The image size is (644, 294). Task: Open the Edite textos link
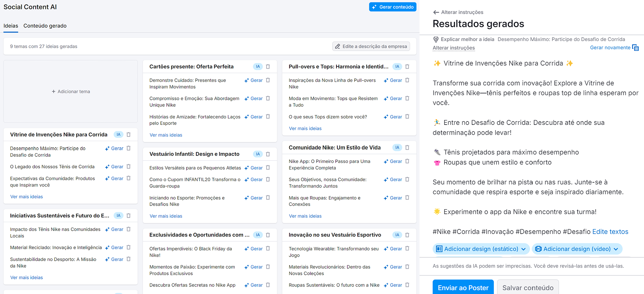coord(610,232)
